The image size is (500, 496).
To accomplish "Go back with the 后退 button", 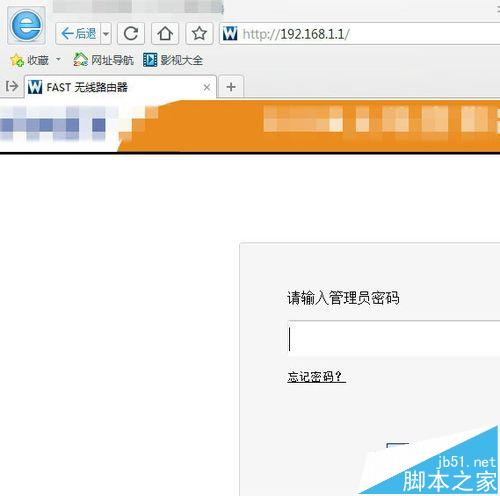I will pyautogui.click(x=78, y=34).
